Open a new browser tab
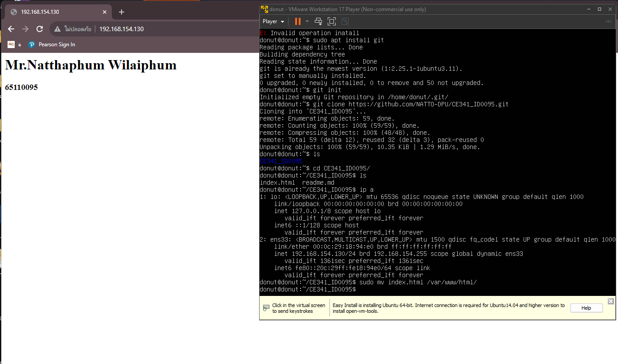 coord(121,12)
